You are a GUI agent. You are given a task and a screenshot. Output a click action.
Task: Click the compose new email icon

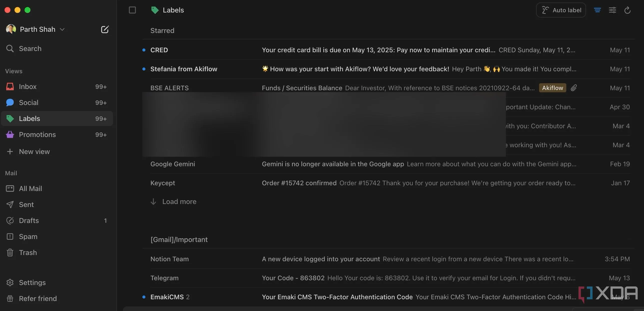(105, 29)
